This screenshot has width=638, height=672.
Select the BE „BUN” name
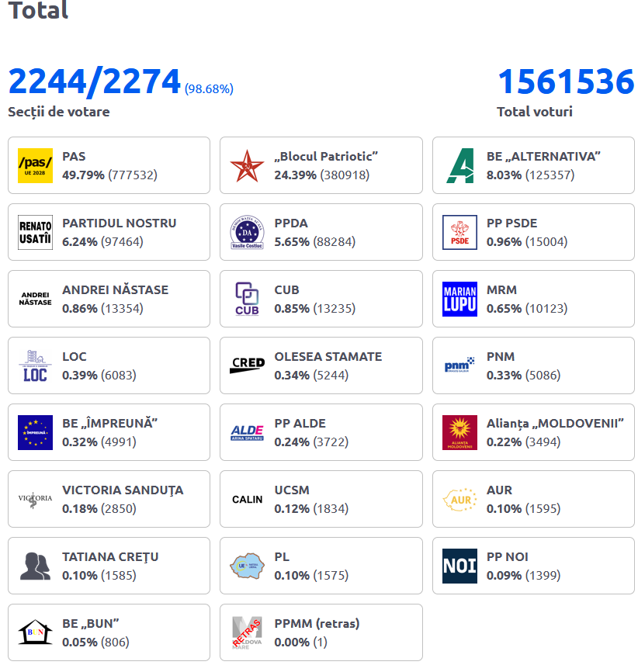(91, 624)
